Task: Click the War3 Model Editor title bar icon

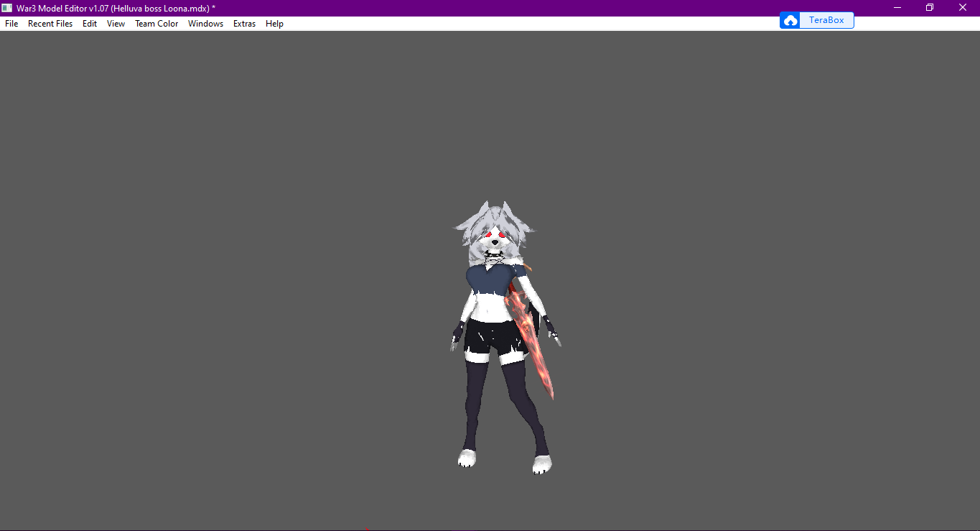Action: tap(7, 8)
